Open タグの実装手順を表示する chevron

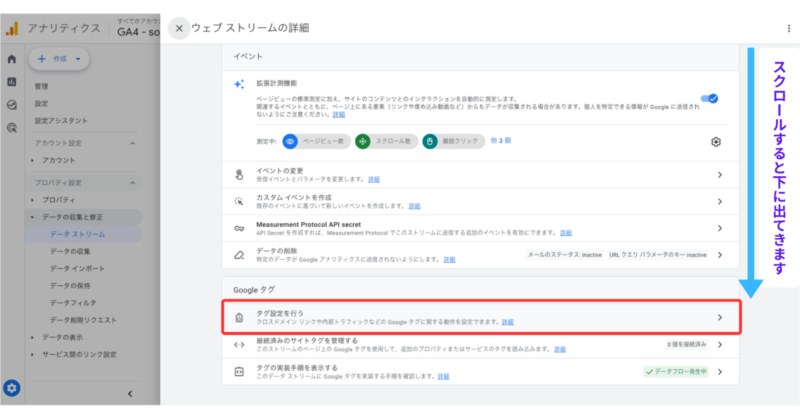(719, 372)
